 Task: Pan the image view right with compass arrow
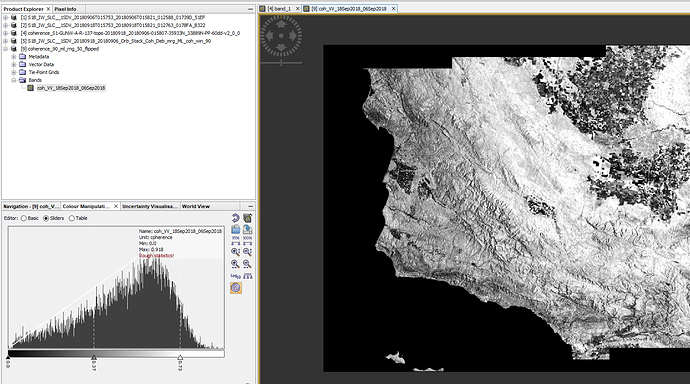coord(293,36)
